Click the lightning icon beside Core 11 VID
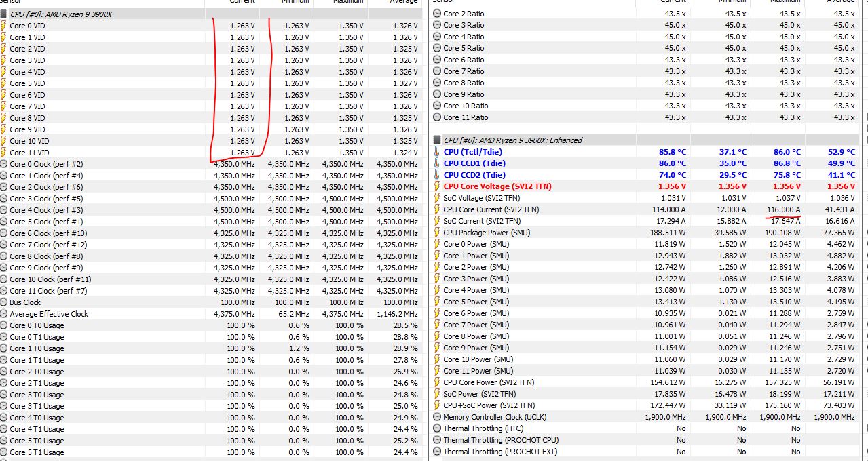Viewport: 868px width, 461px height. pyautogui.click(x=3, y=153)
